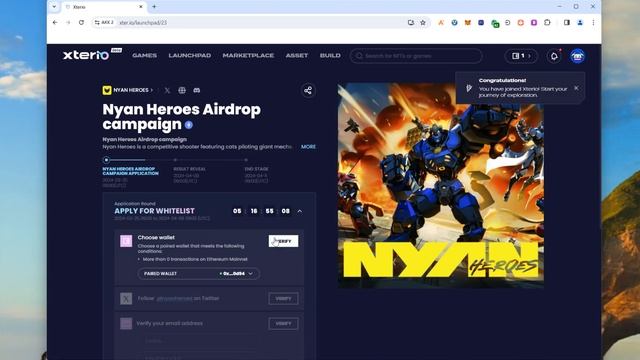Image resolution: width=640 pixels, height=360 pixels.
Task: Open the Paired Wallet dropdown
Action: coord(199,273)
